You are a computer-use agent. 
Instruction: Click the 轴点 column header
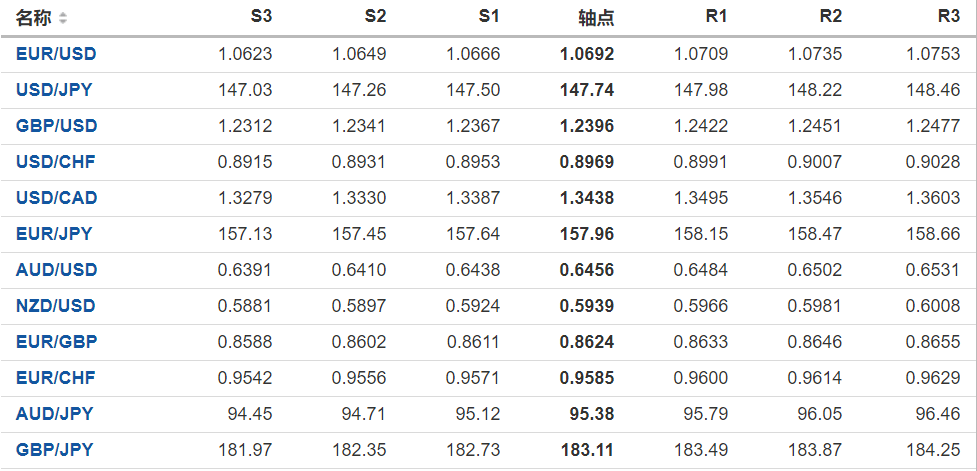pos(596,18)
